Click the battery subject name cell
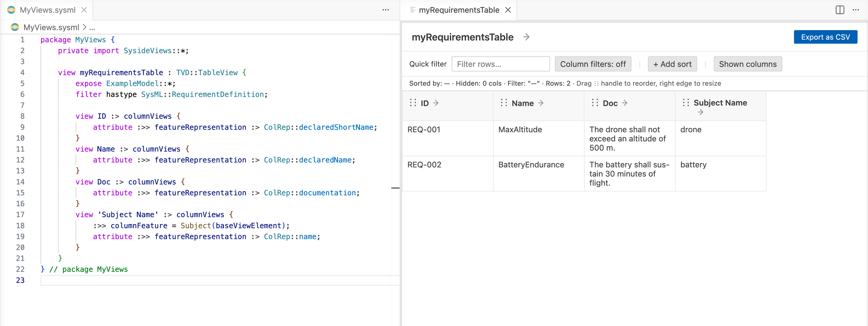 (x=721, y=173)
